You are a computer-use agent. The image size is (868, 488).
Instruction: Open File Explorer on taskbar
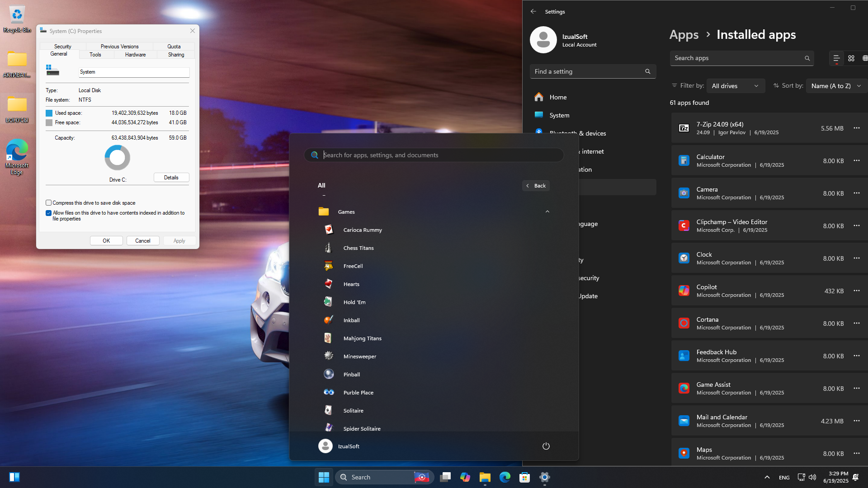(485, 477)
